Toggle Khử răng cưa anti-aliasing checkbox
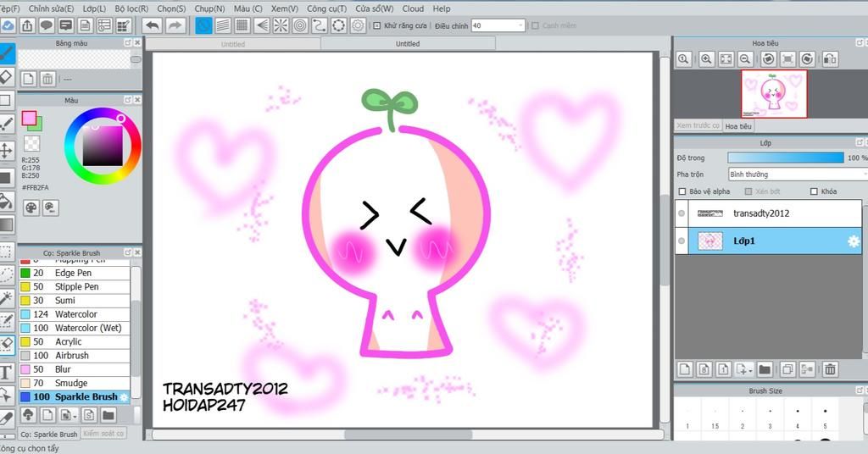Image resolution: width=868 pixels, height=454 pixels. point(377,25)
